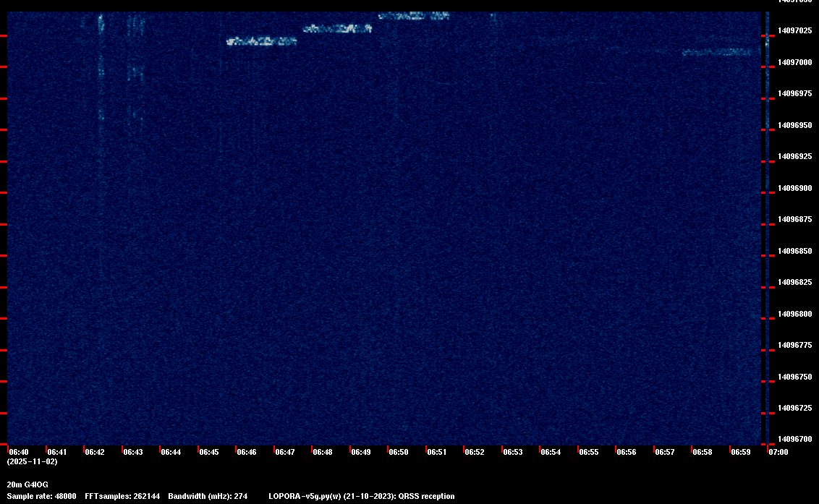Select the 14096900 frequency label
This screenshot has width=819, height=504.
click(x=795, y=188)
